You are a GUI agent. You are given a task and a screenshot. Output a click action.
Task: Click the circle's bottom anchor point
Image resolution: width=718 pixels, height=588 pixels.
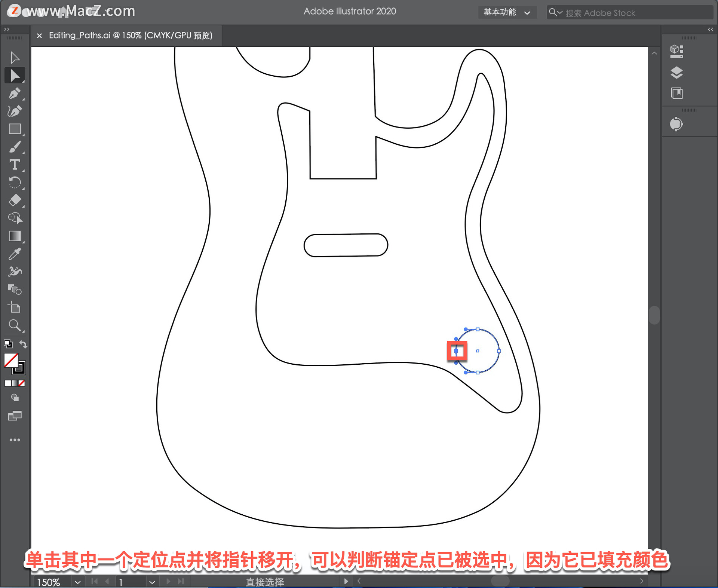pos(478,373)
